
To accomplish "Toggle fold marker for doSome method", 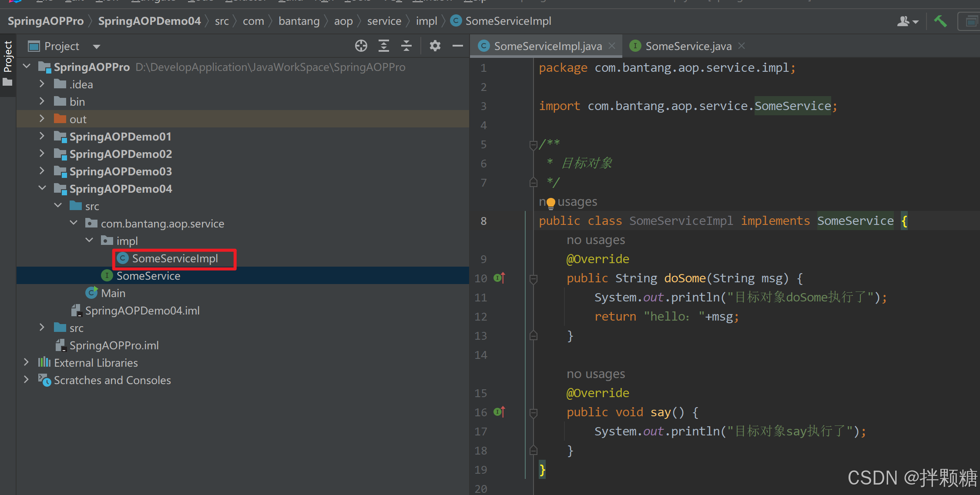I will point(533,278).
